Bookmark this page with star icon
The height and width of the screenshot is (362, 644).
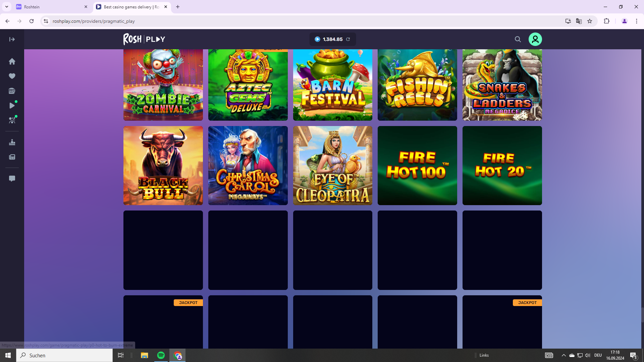pyautogui.click(x=590, y=21)
